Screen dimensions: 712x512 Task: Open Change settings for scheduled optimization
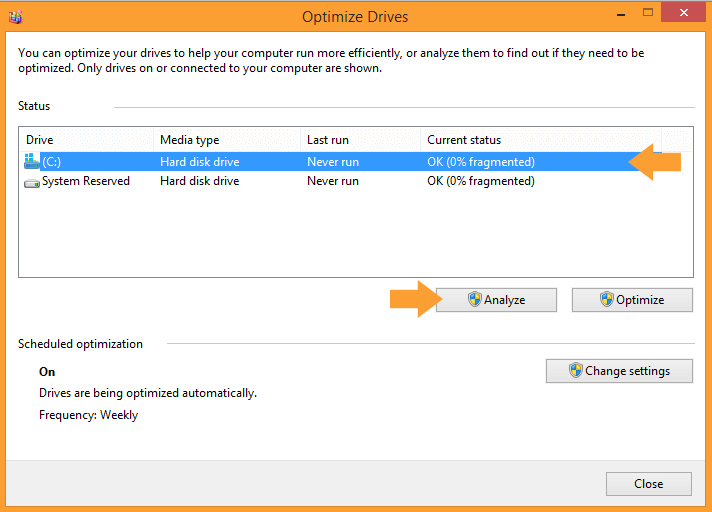pos(619,371)
